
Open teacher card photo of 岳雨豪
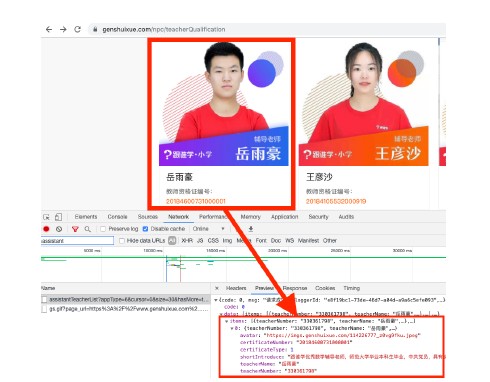coord(224,103)
